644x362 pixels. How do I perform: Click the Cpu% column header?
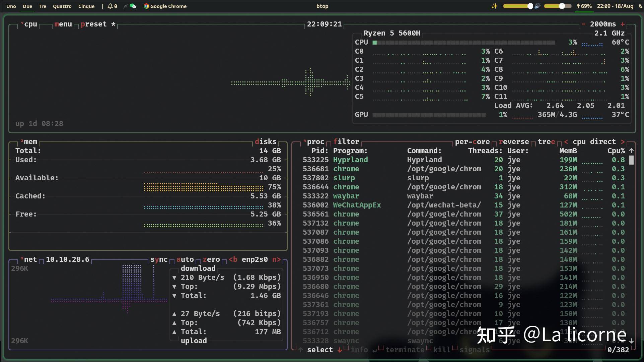tap(616, 151)
